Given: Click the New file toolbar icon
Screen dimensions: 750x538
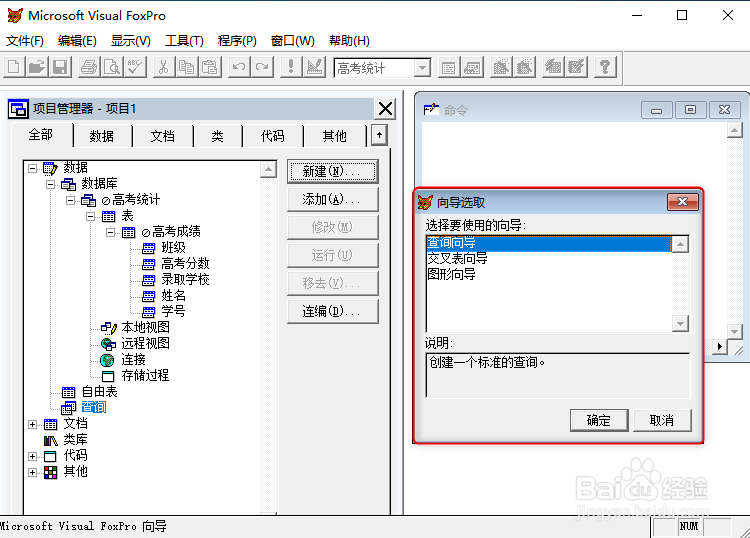Looking at the screenshot, I should pos(14,67).
